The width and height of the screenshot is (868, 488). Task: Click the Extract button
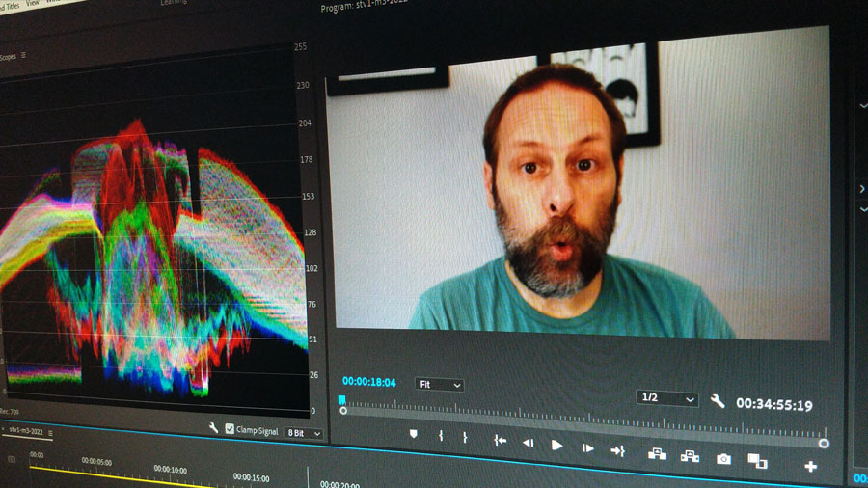[690, 456]
